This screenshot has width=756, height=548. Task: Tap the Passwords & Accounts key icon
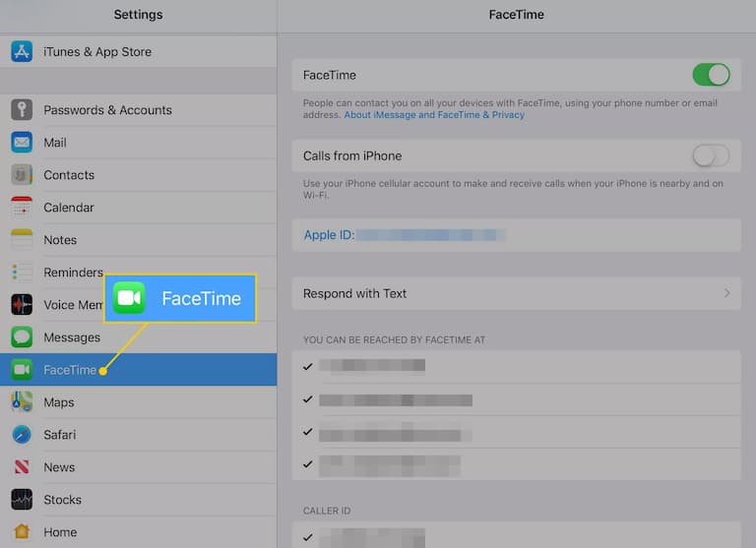tap(22, 110)
